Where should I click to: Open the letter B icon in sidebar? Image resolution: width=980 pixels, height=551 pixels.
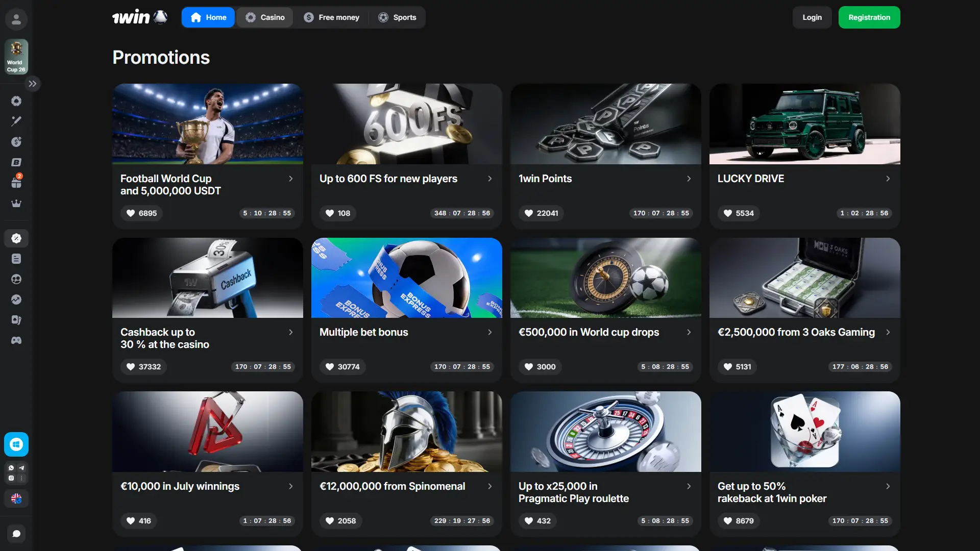[x=16, y=162]
